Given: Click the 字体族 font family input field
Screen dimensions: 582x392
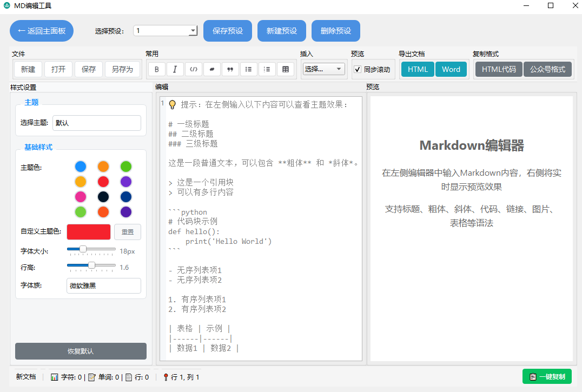Looking at the screenshot, I should 103,285.
